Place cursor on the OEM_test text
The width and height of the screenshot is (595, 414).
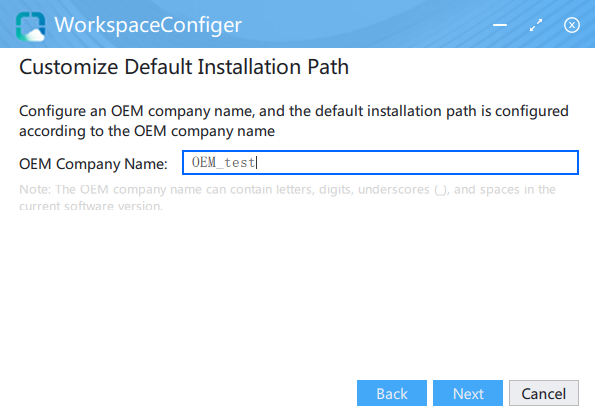(x=224, y=162)
